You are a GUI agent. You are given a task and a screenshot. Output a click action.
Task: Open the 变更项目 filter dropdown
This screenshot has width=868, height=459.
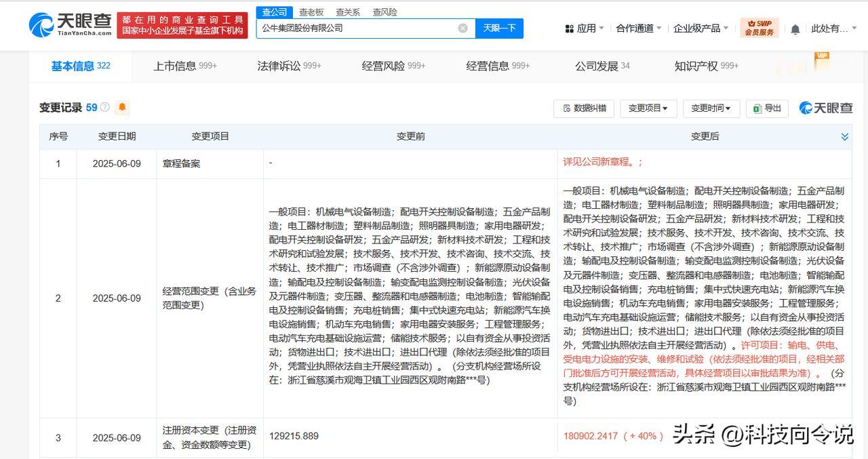648,108
